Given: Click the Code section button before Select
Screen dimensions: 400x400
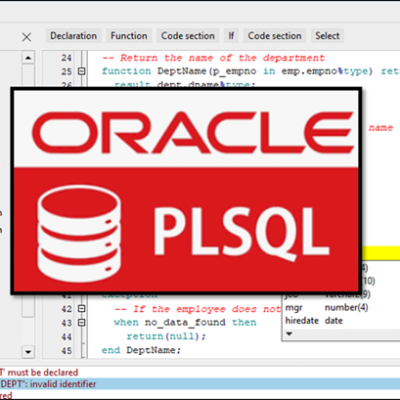Looking at the screenshot, I should click(x=275, y=36).
